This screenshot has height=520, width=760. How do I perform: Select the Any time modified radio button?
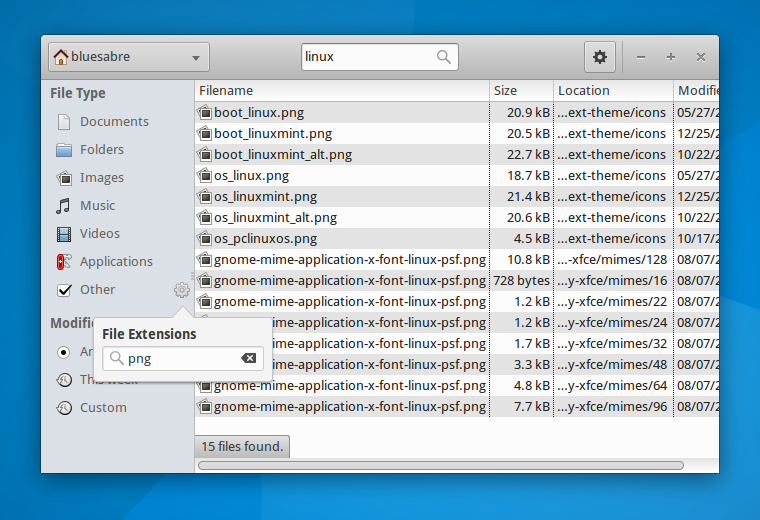pos(63,352)
